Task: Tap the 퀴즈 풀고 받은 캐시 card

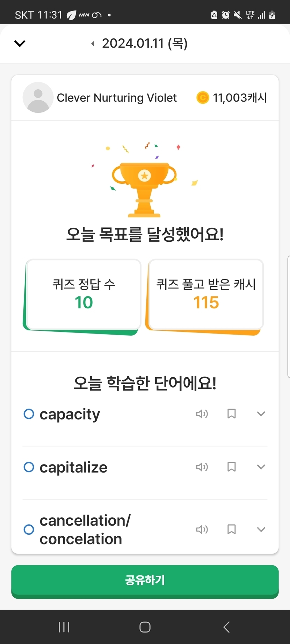Action: tap(206, 294)
